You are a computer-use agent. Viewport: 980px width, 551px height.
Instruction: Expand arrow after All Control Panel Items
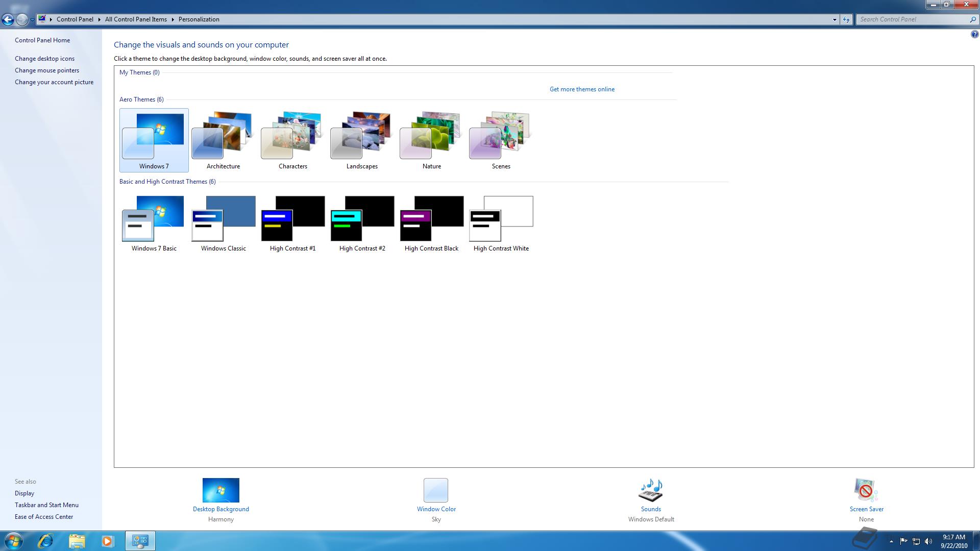click(x=173, y=19)
